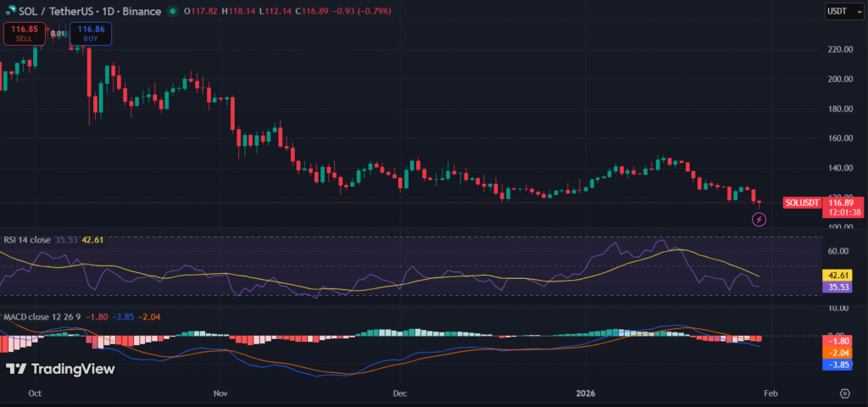Click the 0.01 spread value between buttons
868x407 pixels.
click(55, 34)
